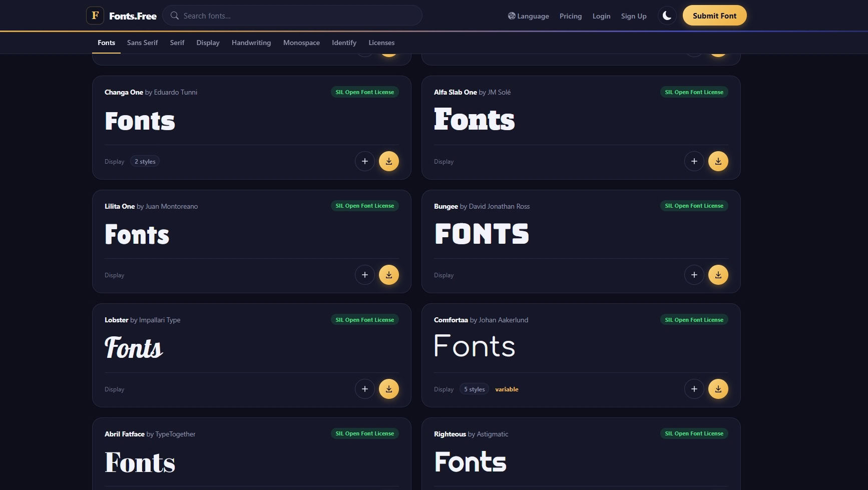Open the Changa One font title
The width and height of the screenshot is (868, 490).
124,92
